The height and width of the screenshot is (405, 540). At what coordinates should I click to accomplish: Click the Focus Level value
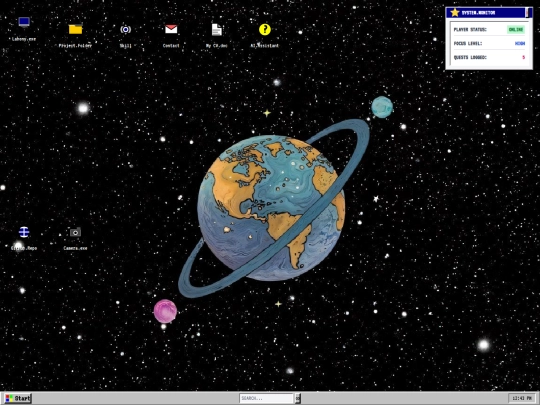point(520,43)
